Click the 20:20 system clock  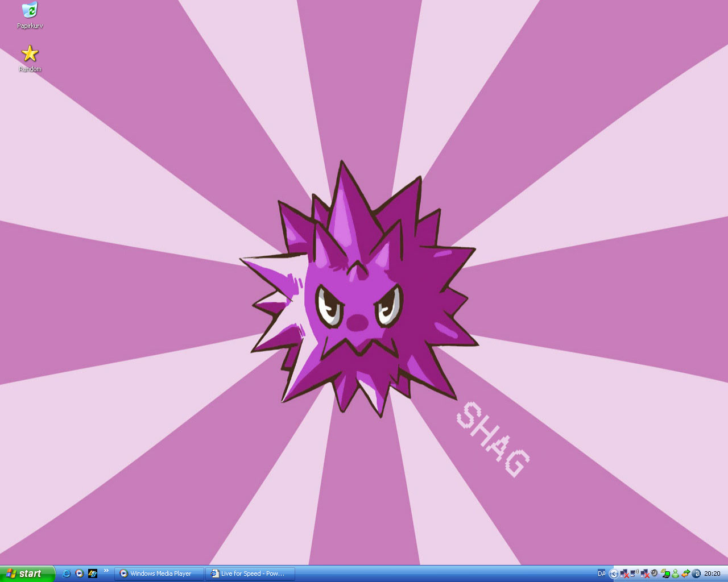pyautogui.click(x=712, y=573)
